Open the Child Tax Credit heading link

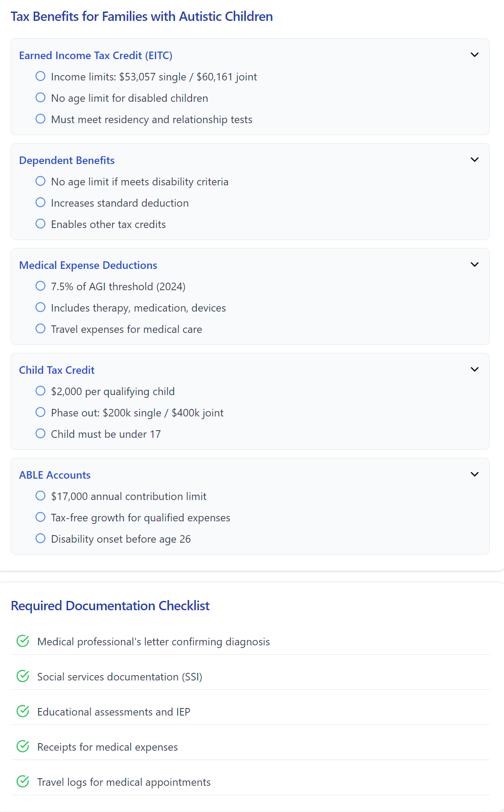[56, 370]
